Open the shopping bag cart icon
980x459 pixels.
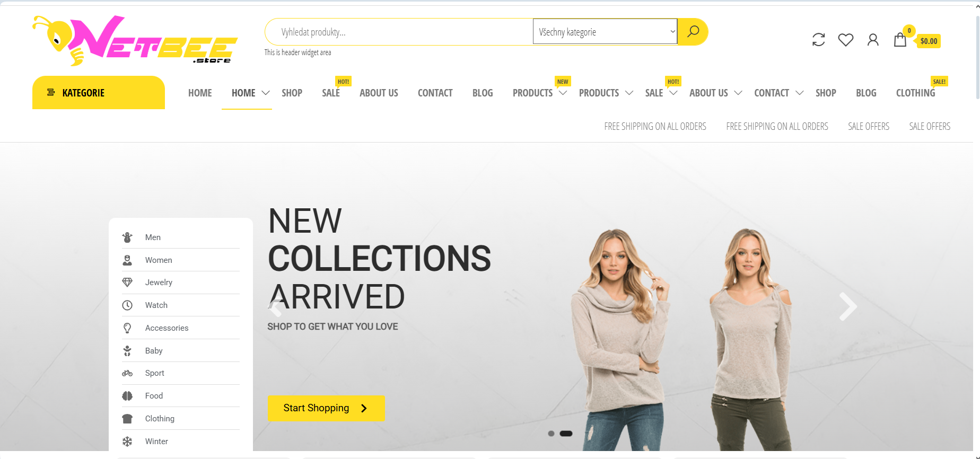pyautogui.click(x=900, y=40)
